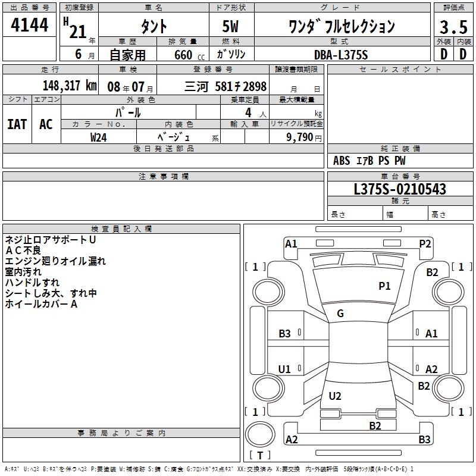Screen dimensions: 476x476
Task: Select note "エンジン廻りオイル漏れ"
Action: click(55, 261)
